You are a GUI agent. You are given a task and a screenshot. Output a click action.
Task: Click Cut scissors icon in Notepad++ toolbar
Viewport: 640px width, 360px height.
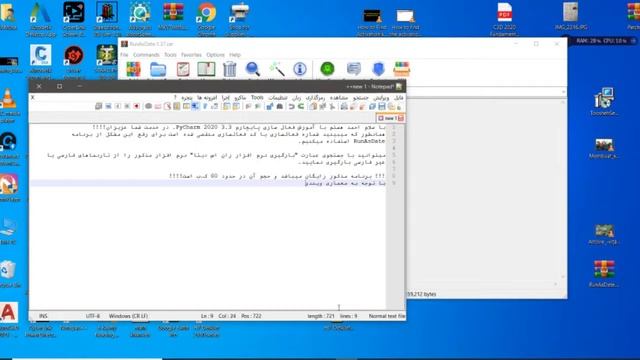pyautogui.click(x=332, y=107)
